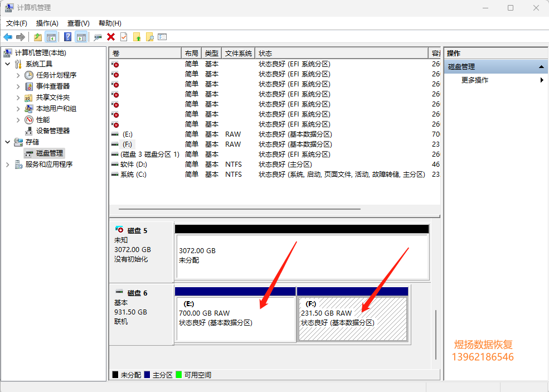The width and height of the screenshot is (549, 392).
Task: Click the Device Manager icon
Action: point(29,131)
